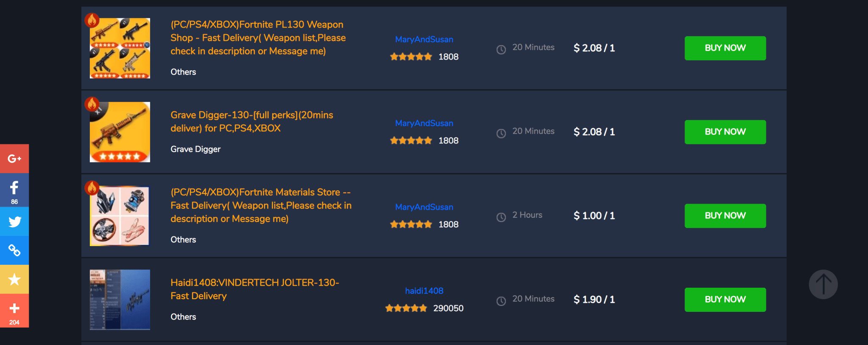Open Grave Digger-130 full perks listing title
Viewport: 868px width, 345px height.
252,121
